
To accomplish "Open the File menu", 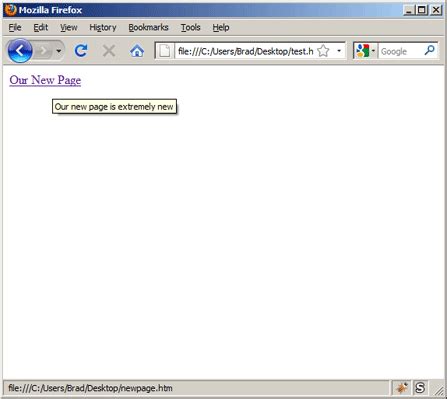I will (x=15, y=27).
